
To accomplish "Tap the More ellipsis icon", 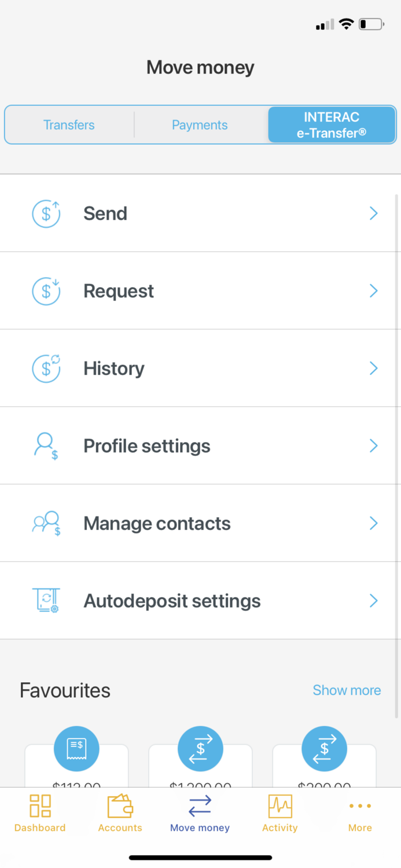I will tap(359, 806).
